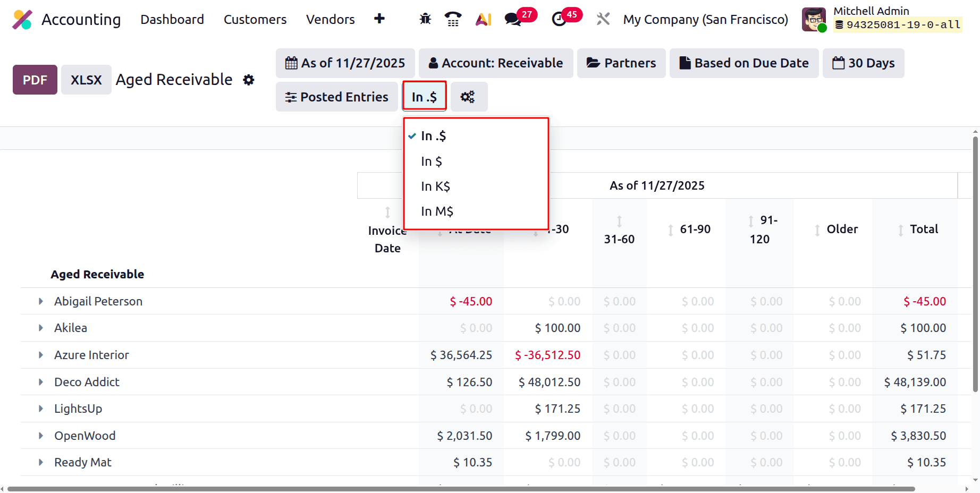This screenshot has width=980, height=493.
Task: Click the Accounting app logo icon
Action: (22, 20)
